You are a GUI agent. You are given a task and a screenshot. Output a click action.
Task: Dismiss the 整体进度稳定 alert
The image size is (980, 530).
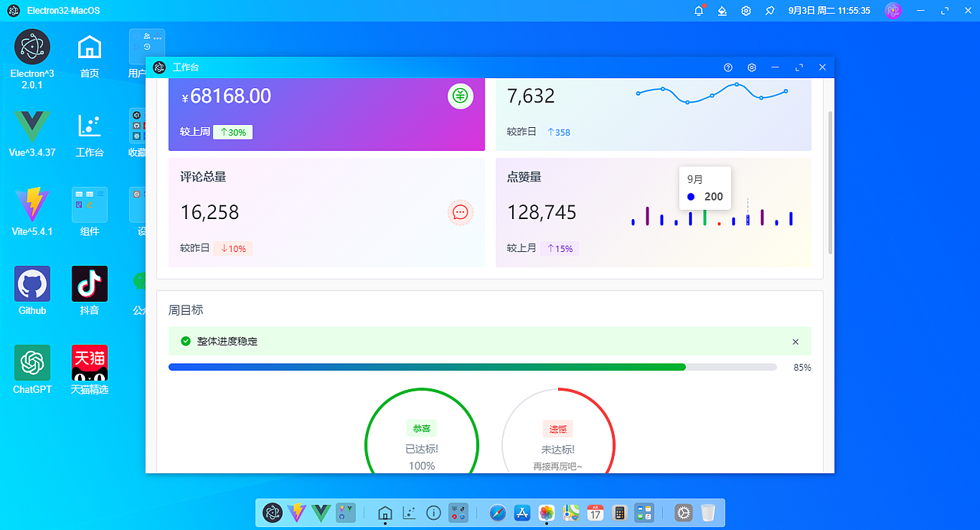(x=795, y=342)
